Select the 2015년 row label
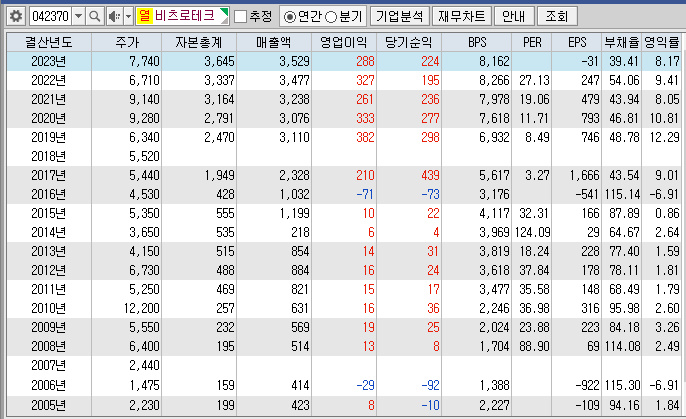The image size is (686, 419). 49,213
